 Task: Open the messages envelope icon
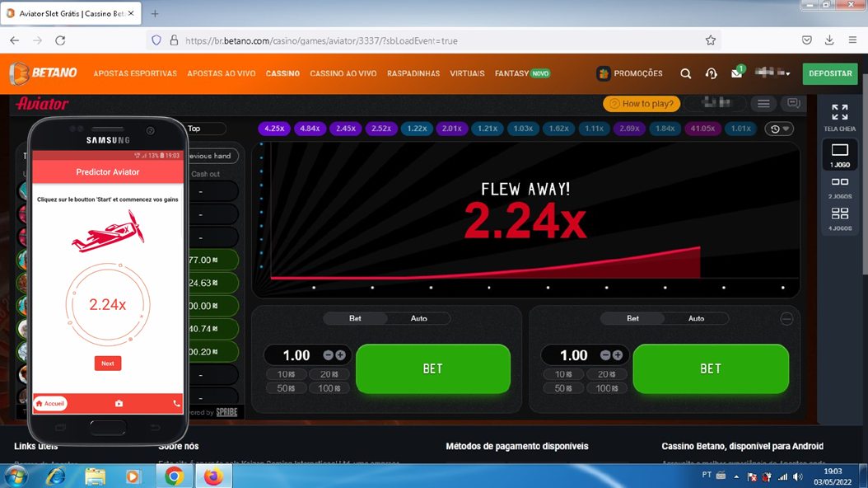[736, 73]
